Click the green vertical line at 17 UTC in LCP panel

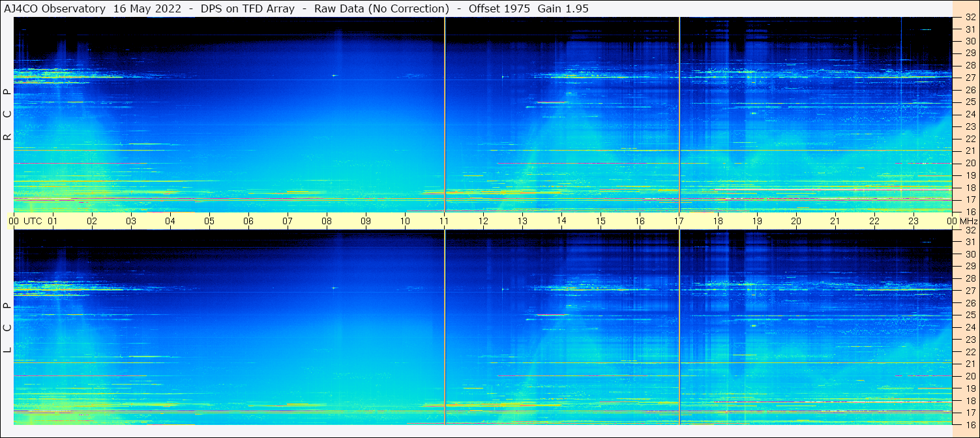(679, 327)
